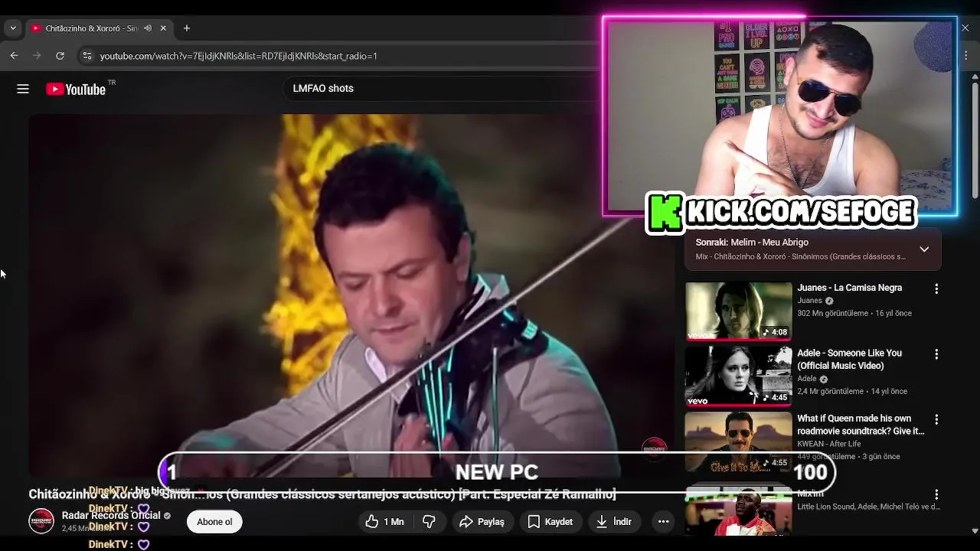Open options menu for the Mixim row
The width and height of the screenshot is (980, 551).
click(x=936, y=495)
